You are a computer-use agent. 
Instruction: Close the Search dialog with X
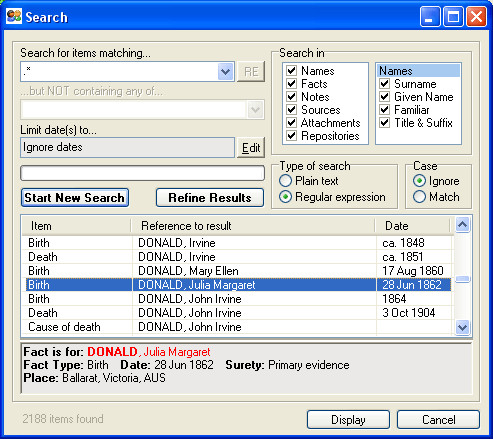(476, 16)
